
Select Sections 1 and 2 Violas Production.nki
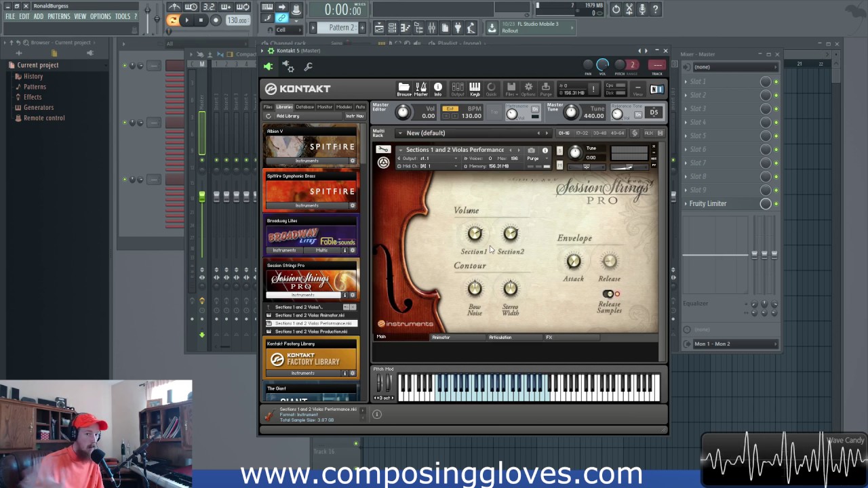[x=311, y=331]
